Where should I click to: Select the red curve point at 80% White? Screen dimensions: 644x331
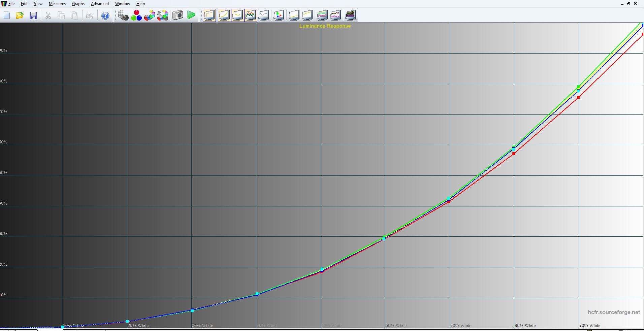(514, 154)
